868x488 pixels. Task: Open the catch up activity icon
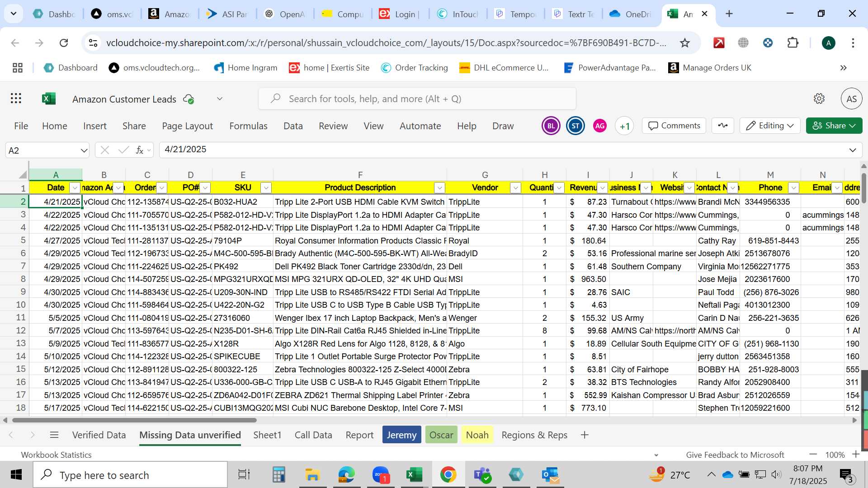click(723, 126)
